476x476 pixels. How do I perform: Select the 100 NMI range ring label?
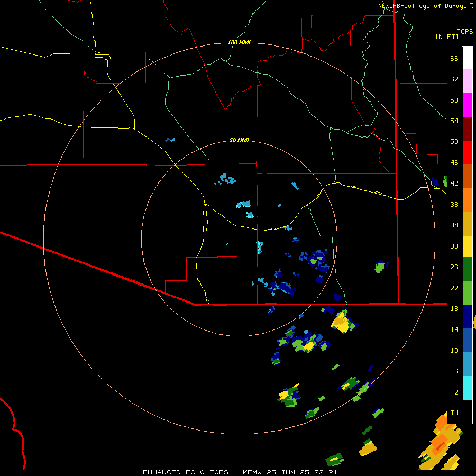[239, 42]
